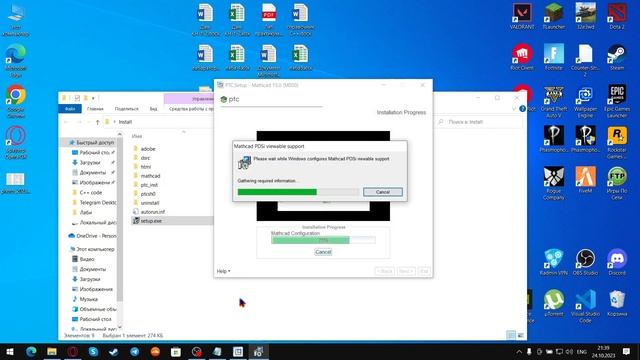Open the Discord desktop icon

tap(617, 262)
